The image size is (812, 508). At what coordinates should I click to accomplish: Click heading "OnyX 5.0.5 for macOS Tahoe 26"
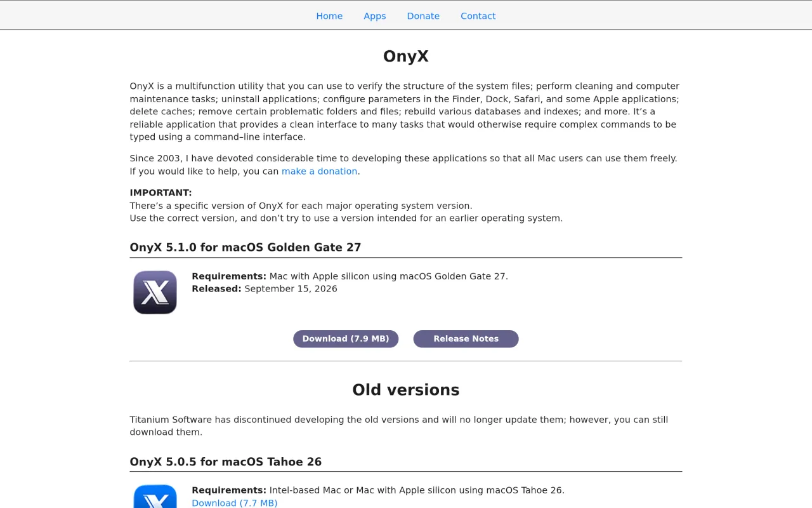226,462
